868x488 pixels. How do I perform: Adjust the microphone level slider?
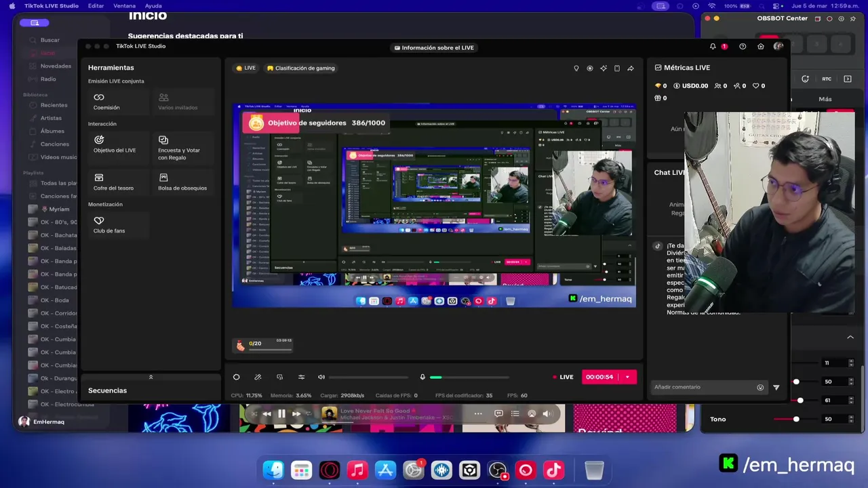click(469, 377)
